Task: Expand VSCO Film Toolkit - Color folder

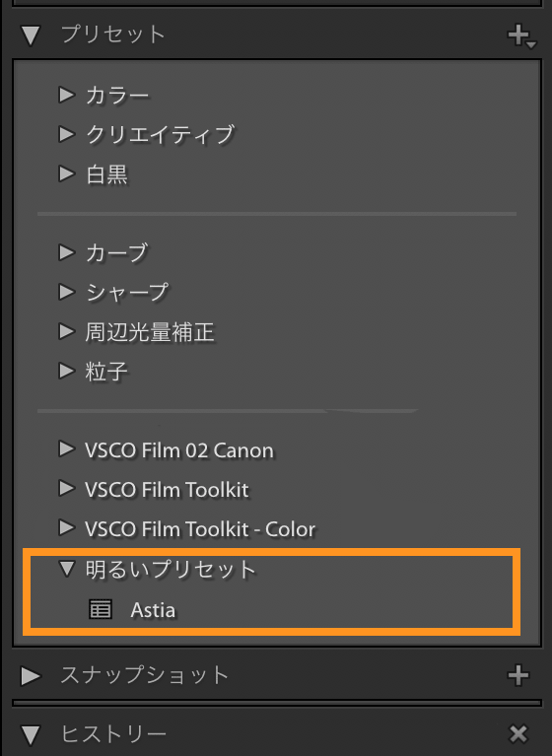Action: tap(66, 528)
